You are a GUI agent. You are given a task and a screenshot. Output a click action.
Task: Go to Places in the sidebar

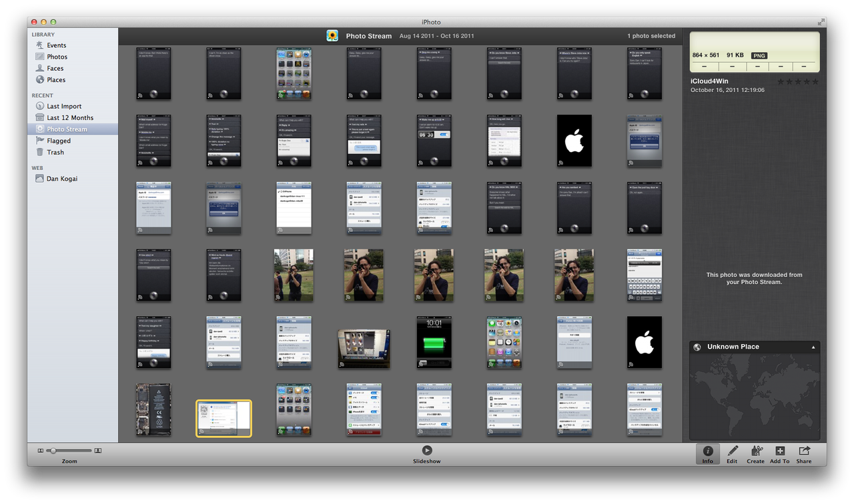pos(56,80)
